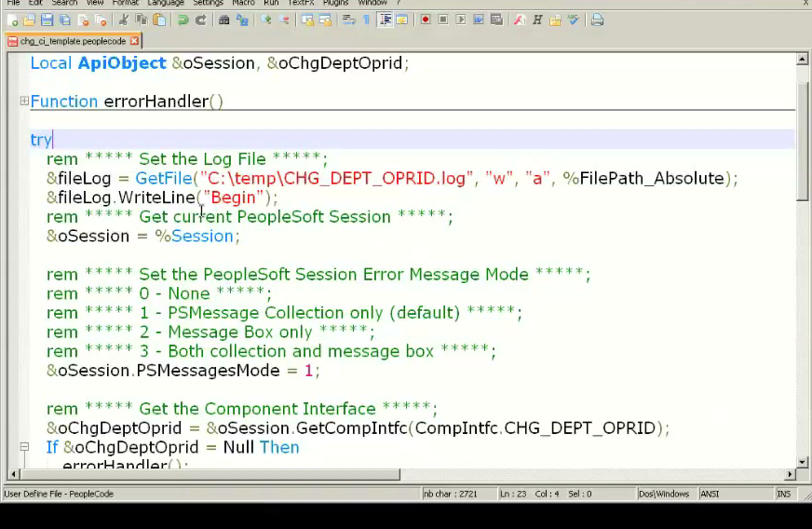Image resolution: width=812 pixels, height=529 pixels.
Task: Open the Search menu
Action: click(64, 3)
